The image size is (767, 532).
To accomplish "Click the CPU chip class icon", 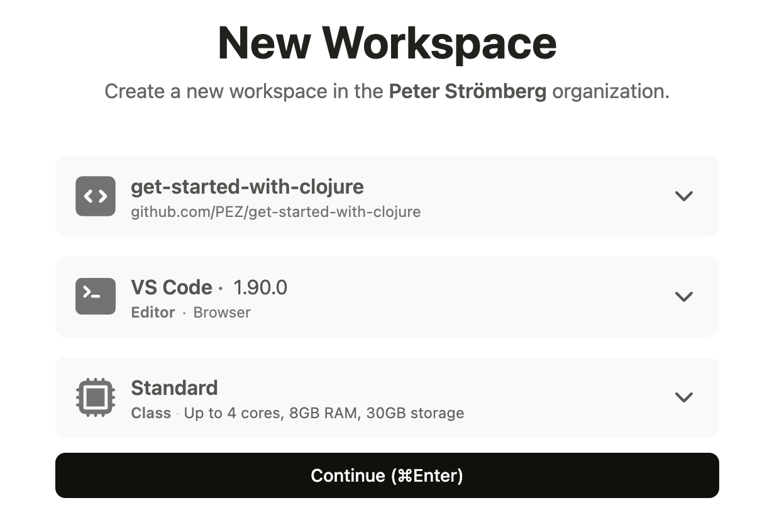I will coord(96,397).
